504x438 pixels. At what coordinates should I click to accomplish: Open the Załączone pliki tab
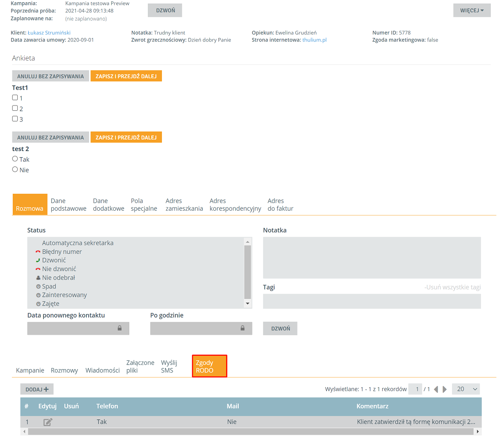[140, 366]
